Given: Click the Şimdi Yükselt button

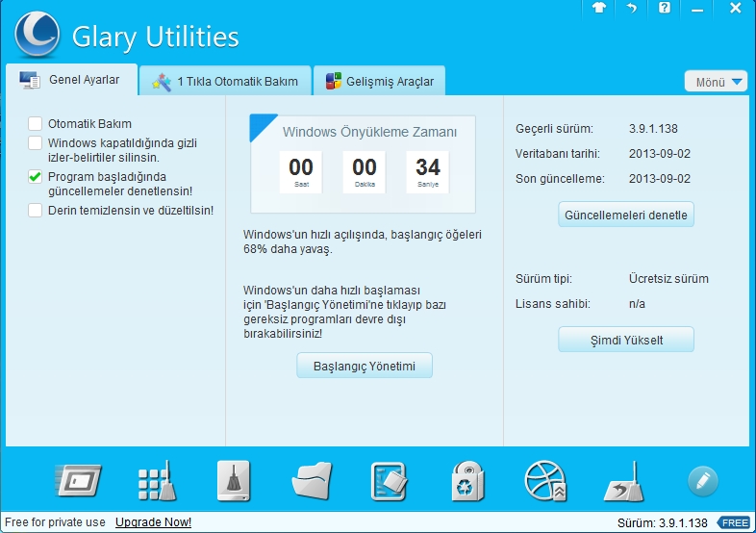Looking at the screenshot, I should [626, 340].
